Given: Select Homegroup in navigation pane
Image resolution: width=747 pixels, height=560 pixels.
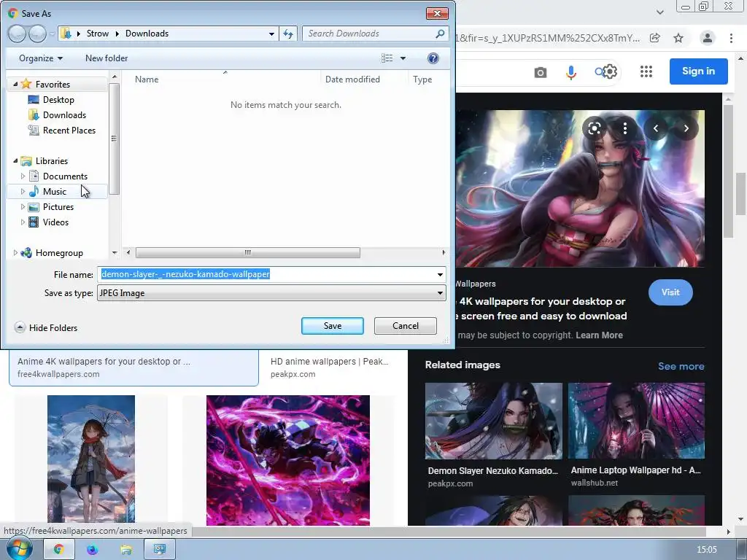Looking at the screenshot, I should [59, 253].
